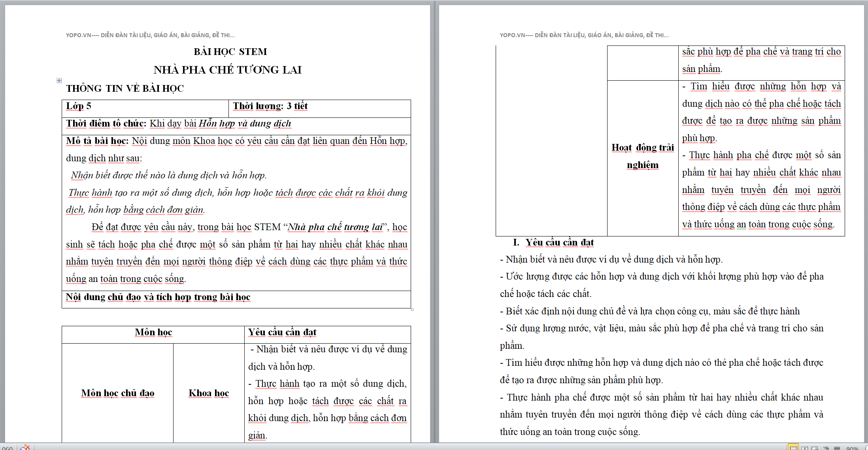Click the 'Khoa học' cell
This screenshot has height=450, width=868.
click(x=209, y=393)
